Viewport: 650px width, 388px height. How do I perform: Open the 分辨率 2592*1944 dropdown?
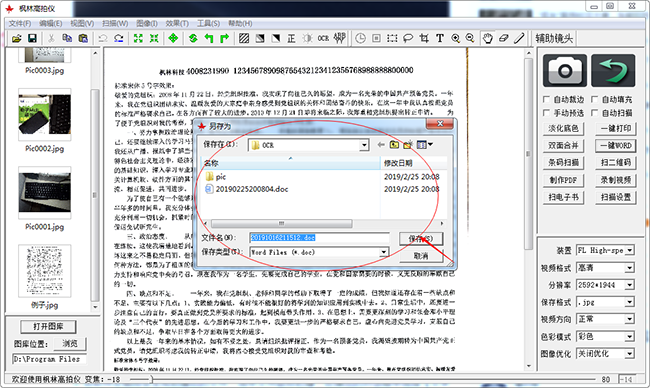(630, 285)
